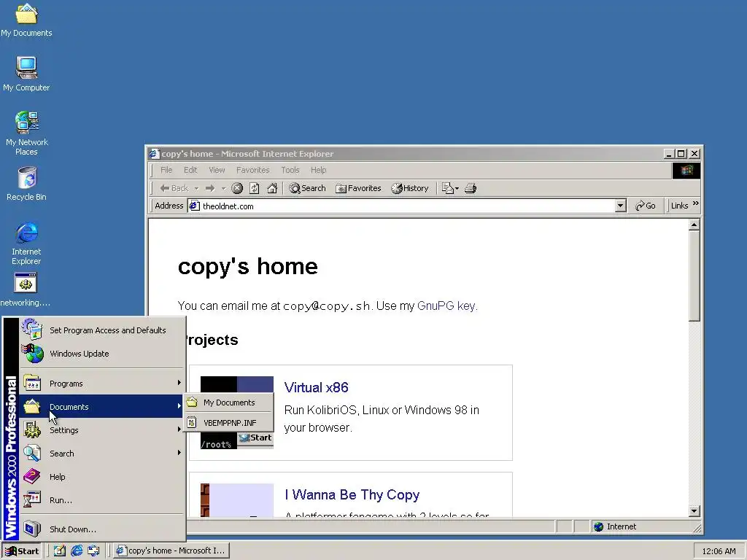Image resolution: width=747 pixels, height=560 pixels.
Task: Click the vertical scrollbar thumb in IE
Action: coord(694,276)
